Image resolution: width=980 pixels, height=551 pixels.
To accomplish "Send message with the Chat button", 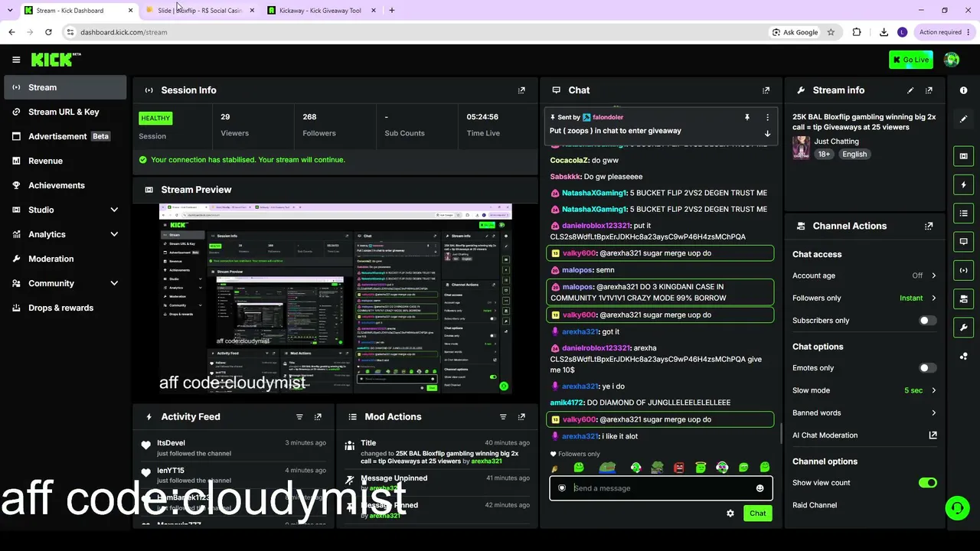I will pyautogui.click(x=757, y=514).
